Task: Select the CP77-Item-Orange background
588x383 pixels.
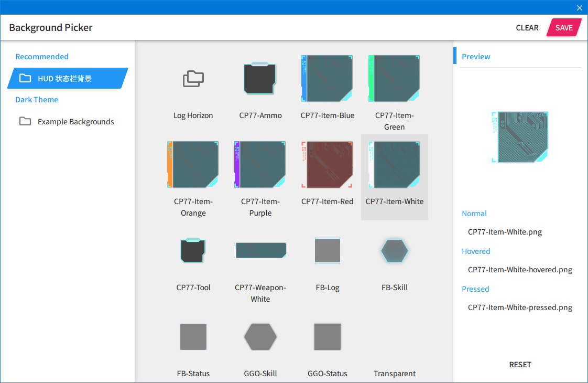Action: [193, 164]
